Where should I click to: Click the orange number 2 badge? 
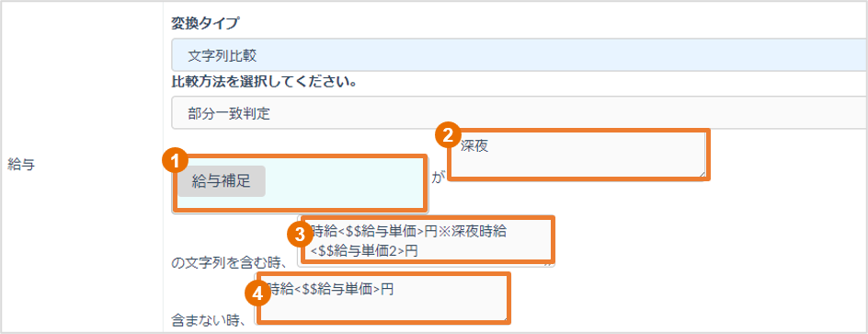[449, 135]
